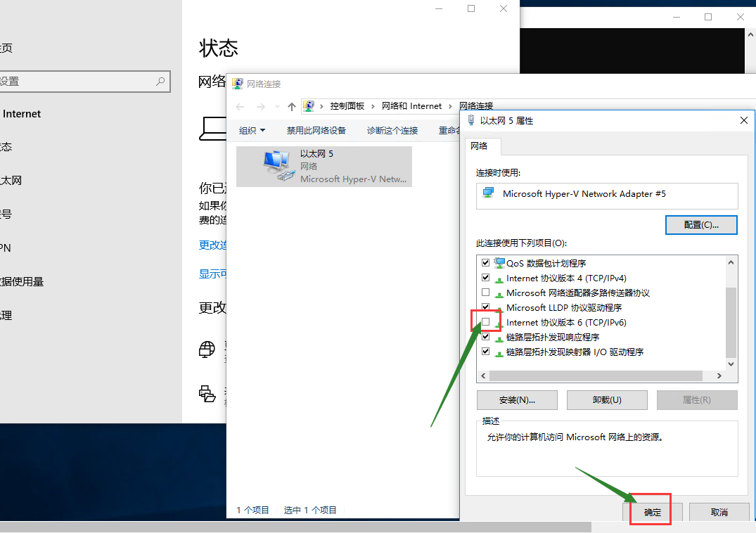The width and height of the screenshot is (756, 533).
Task: Click the search magnifier icon in Settings
Action: (161, 82)
